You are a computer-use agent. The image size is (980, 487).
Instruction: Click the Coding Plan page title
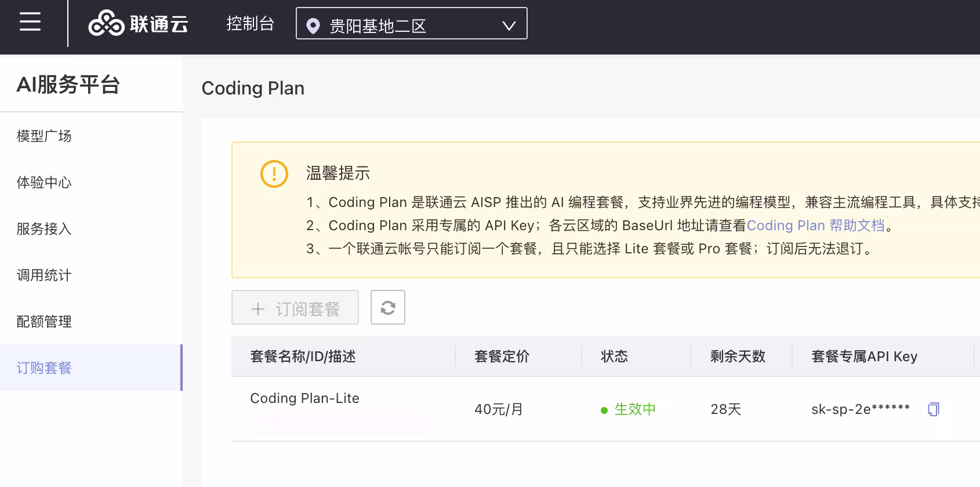click(253, 88)
